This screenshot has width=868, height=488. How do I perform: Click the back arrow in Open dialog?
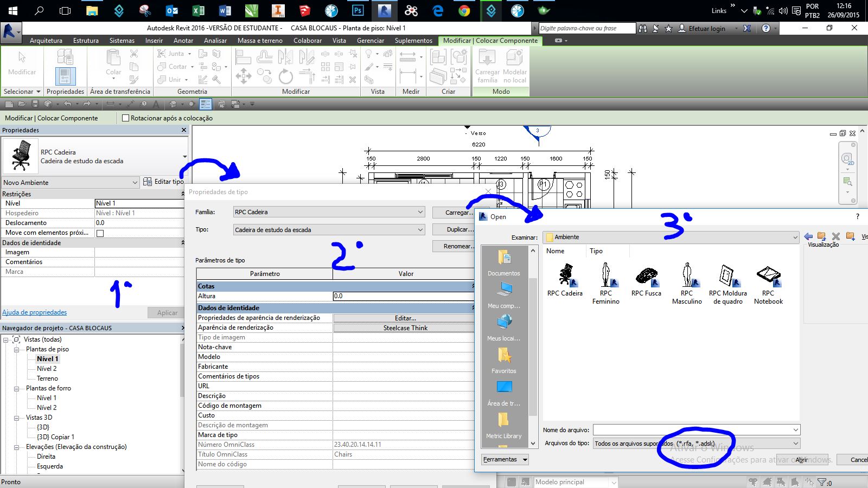click(808, 236)
